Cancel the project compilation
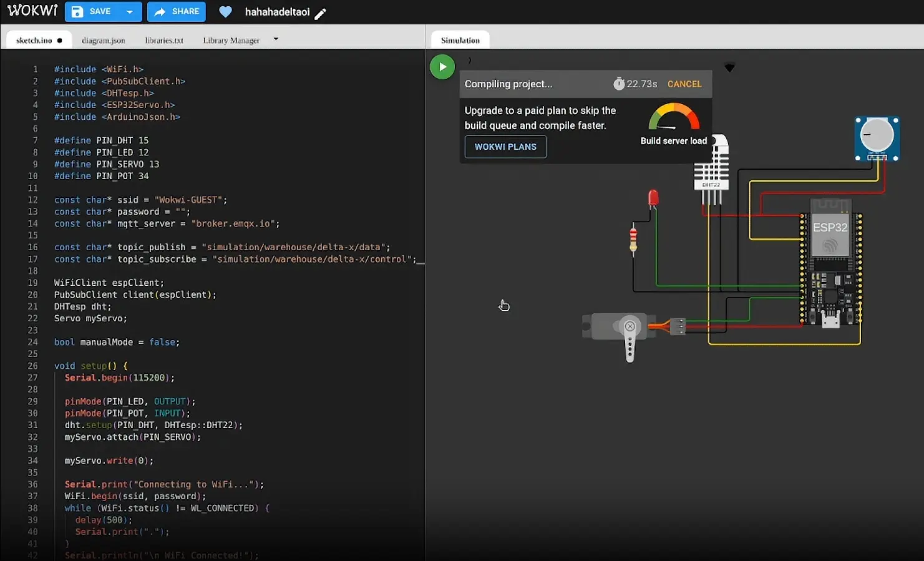 click(x=684, y=84)
